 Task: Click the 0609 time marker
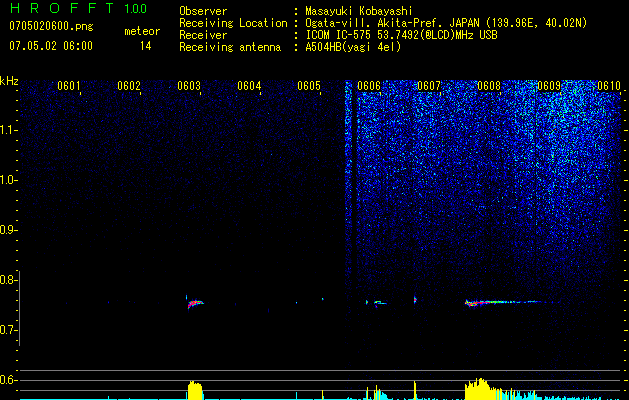549,86
